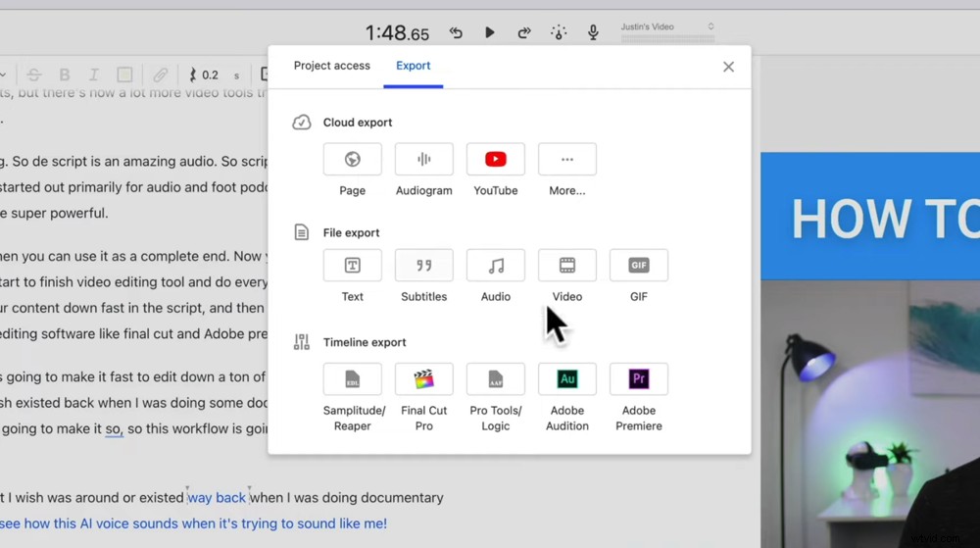The image size is (980, 548).
Task: Choose Video file export
Action: (566, 266)
